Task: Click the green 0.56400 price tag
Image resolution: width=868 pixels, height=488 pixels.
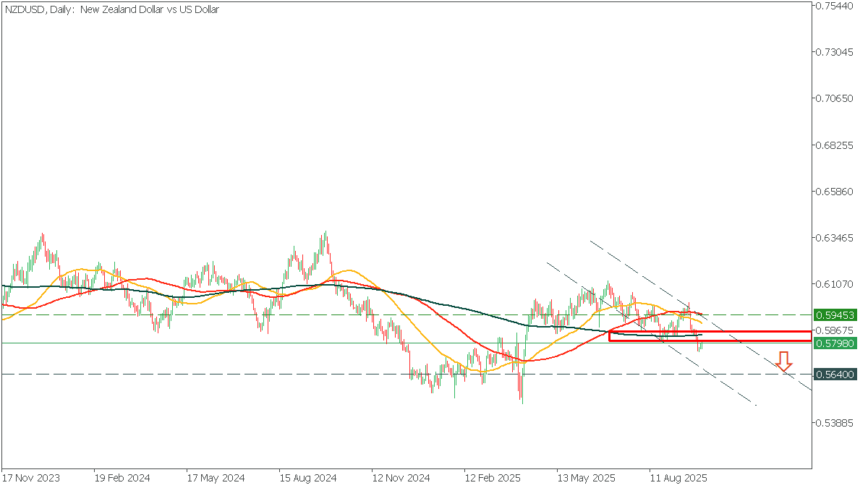Action: pyautogui.click(x=835, y=374)
